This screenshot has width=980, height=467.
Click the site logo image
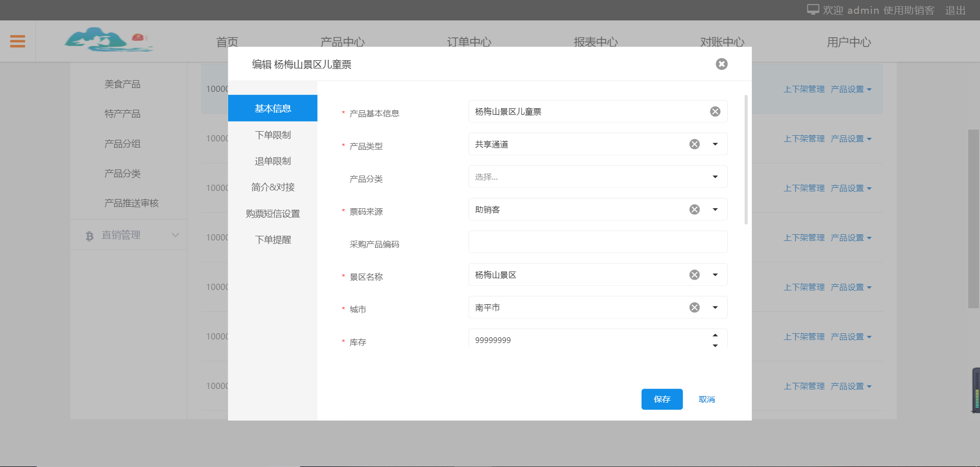[108, 40]
